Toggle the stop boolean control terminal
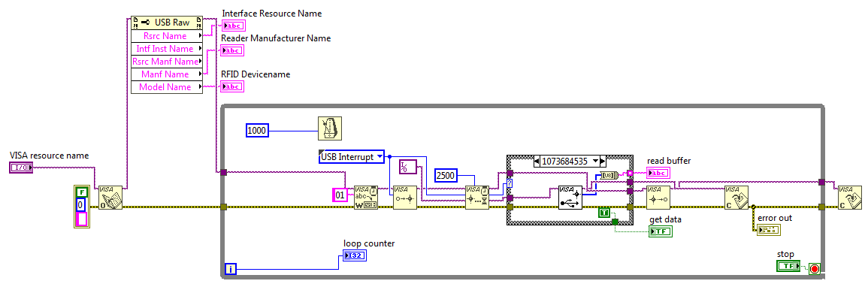 (x=788, y=266)
